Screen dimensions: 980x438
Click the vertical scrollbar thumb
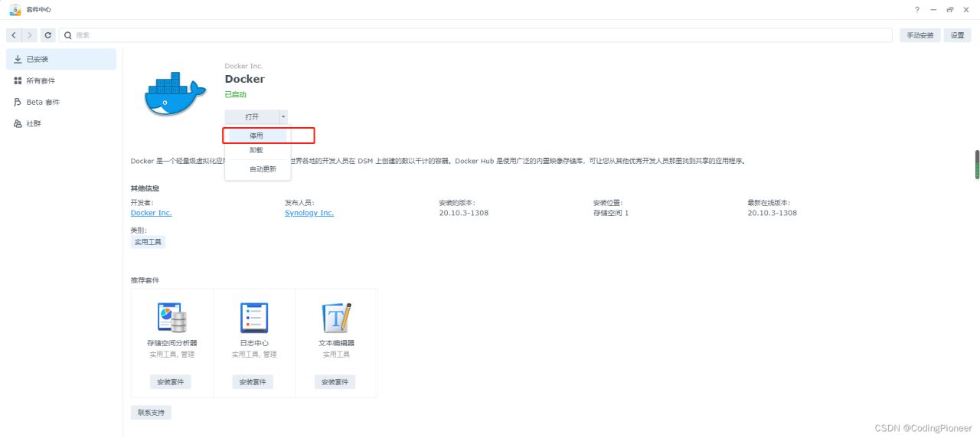coord(977,165)
